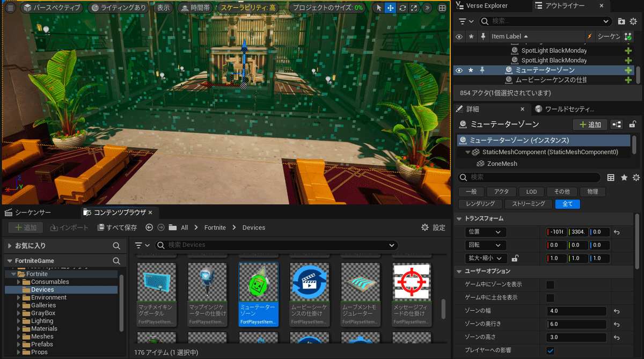Click the revision control column header icon
This screenshot has height=359, width=644.
click(x=628, y=36)
